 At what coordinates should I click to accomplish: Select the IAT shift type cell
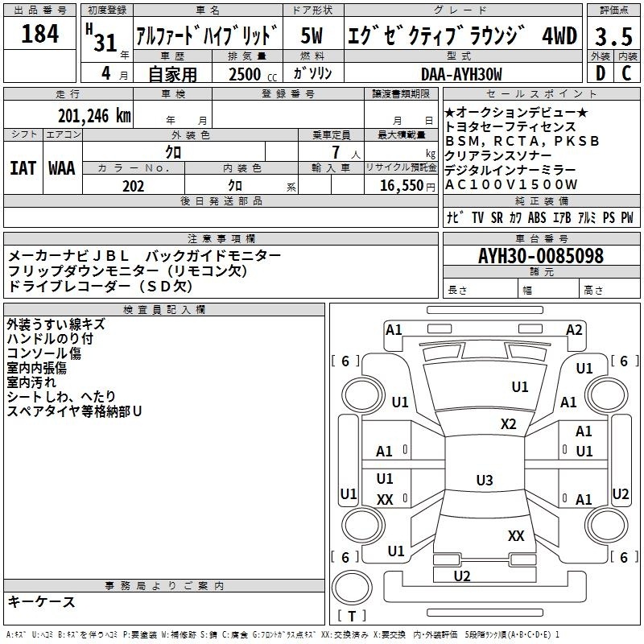click(x=23, y=167)
